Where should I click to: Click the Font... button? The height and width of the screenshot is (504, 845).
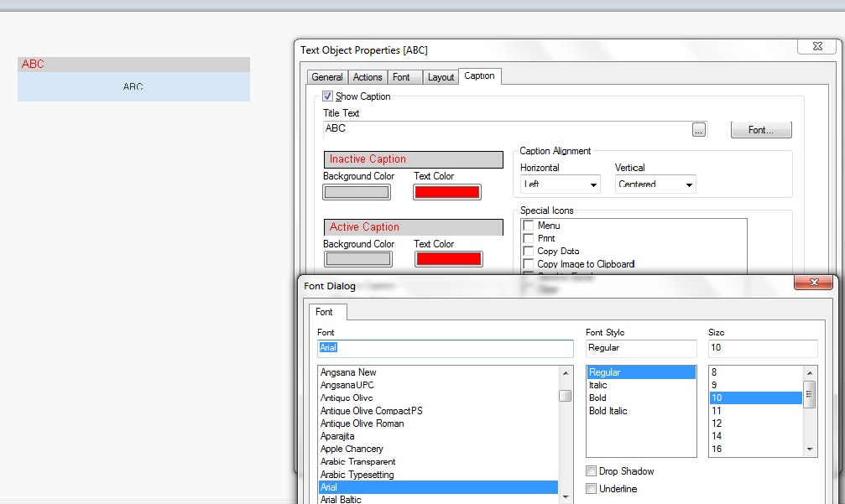click(761, 130)
